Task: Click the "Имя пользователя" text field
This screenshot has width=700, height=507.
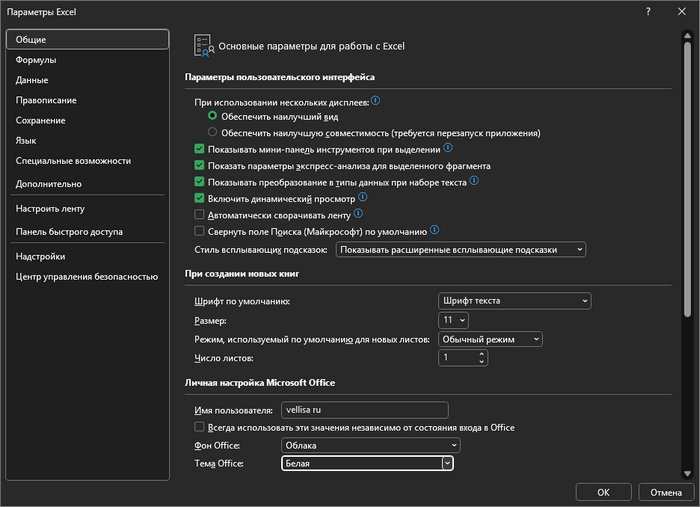Action: [364, 410]
